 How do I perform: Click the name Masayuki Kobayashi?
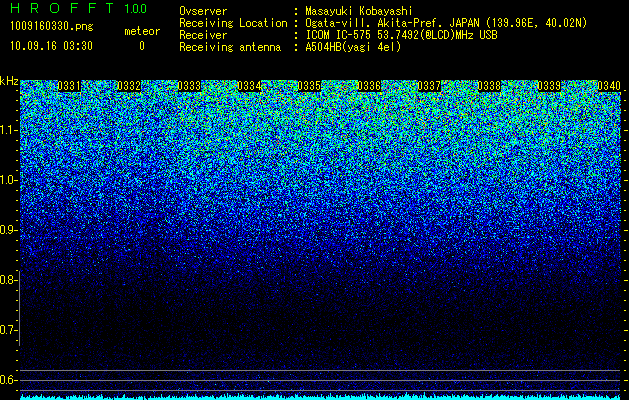tap(359, 11)
